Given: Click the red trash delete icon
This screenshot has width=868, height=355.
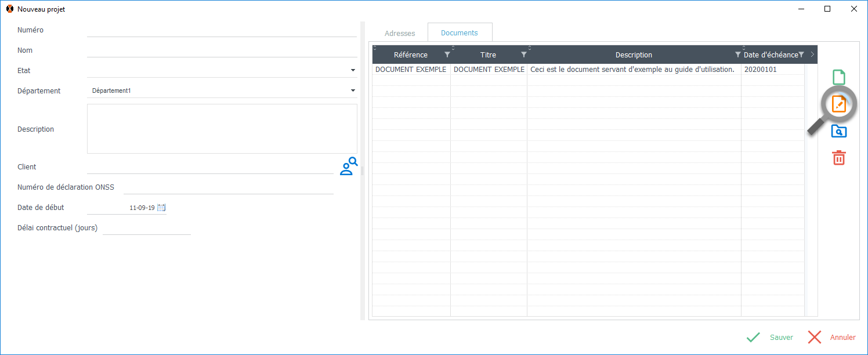Looking at the screenshot, I should pyautogui.click(x=838, y=157).
